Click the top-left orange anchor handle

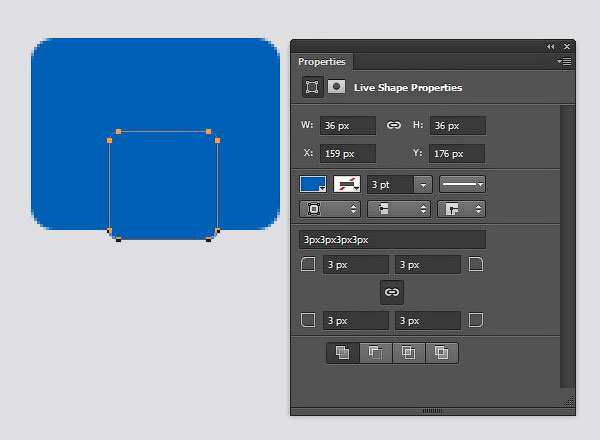point(118,132)
